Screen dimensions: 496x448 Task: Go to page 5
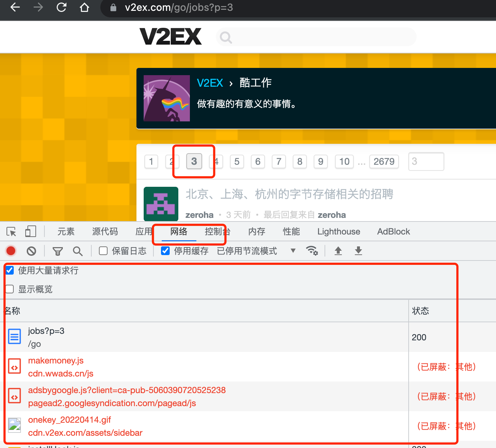(x=237, y=161)
